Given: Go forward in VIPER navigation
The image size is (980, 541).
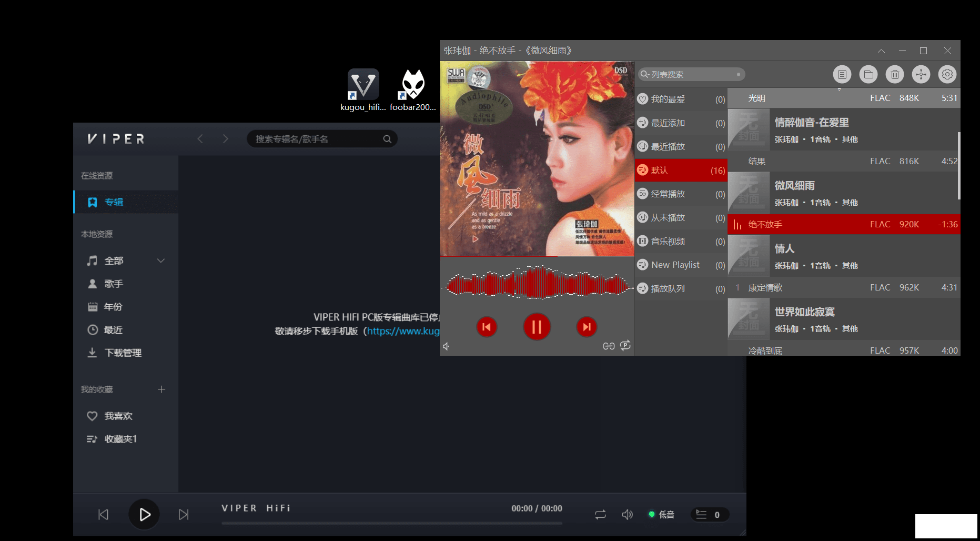Looking at the screenshot, I should [x=226, y=139].
